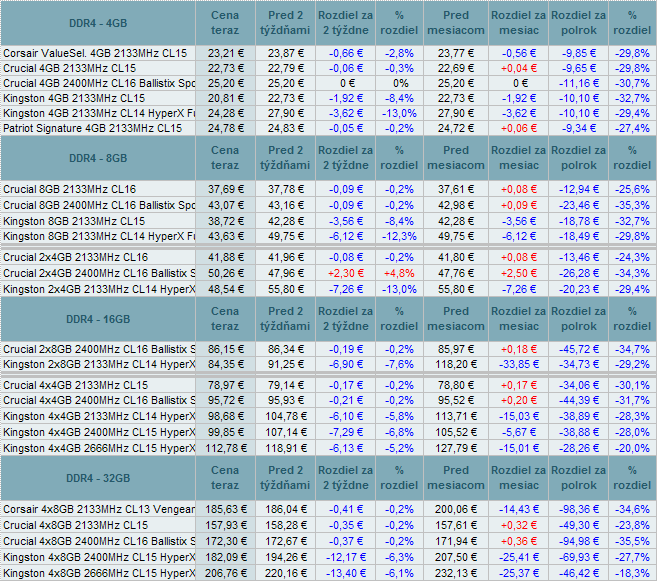657x581 pixels.
Task: Click the "DDR4 - 4GB" section header
Action: (x=98, y=23)
